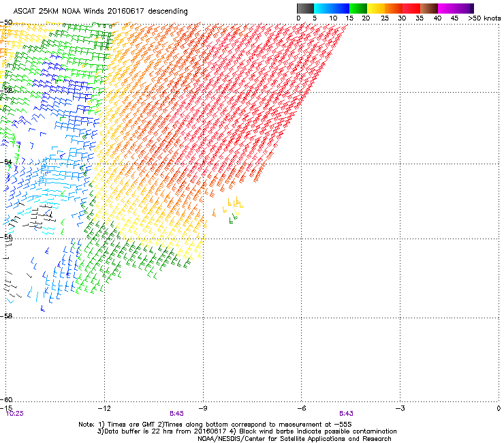504x443 pixels.
Task: Click the yellow 20-25 knots legend segment
Action: [x=376, y=8]
